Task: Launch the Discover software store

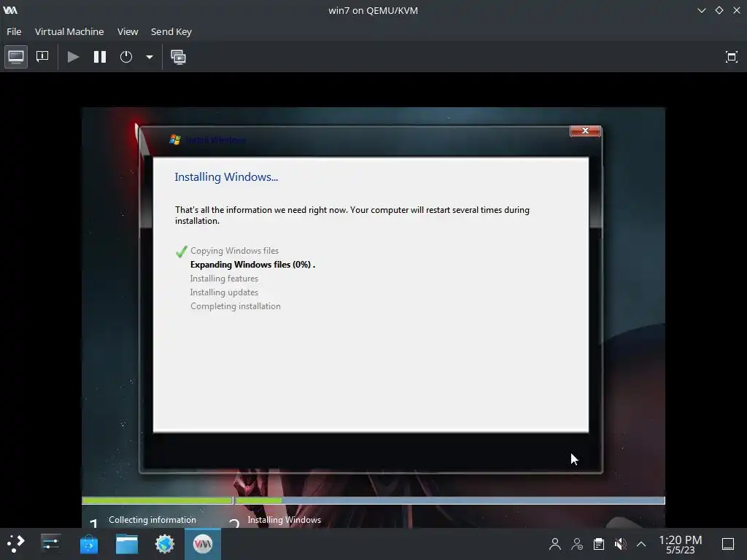Action: [x=88, y=544]
